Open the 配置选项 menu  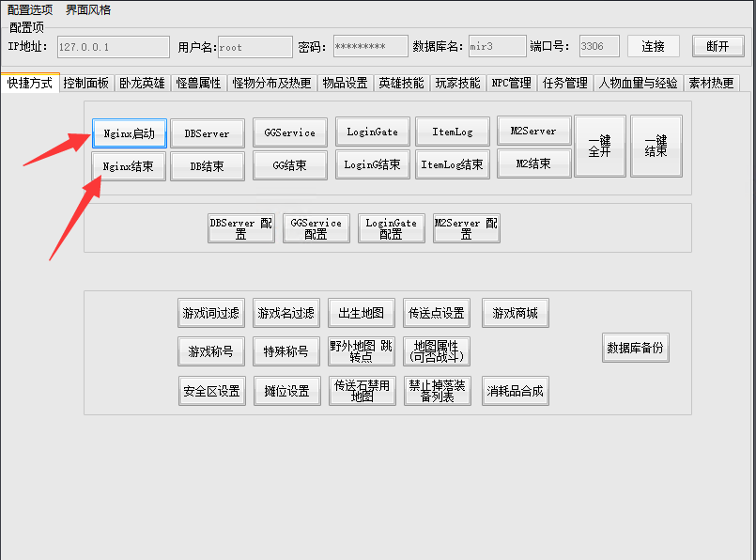(32, 9)
